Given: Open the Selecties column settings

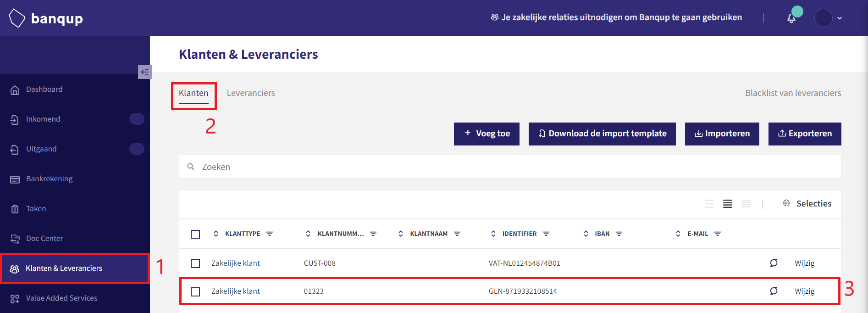Looking at the screenshot, I should click(x=807, y=203).
